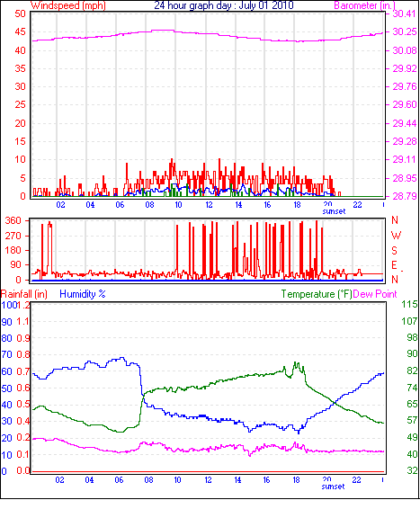The height and width of the screenshot is (509, 420).
Task: Click the 60 humidity axis value
Action: point(7,371)
